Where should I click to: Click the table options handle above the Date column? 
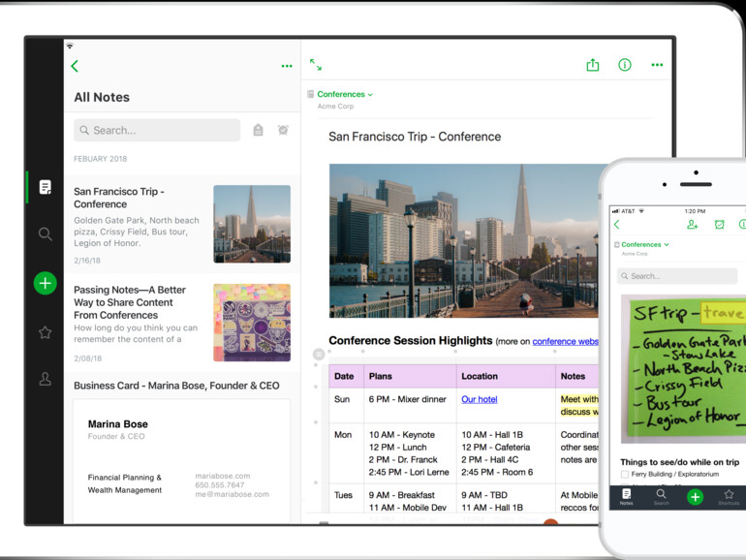tap(319, 354)
